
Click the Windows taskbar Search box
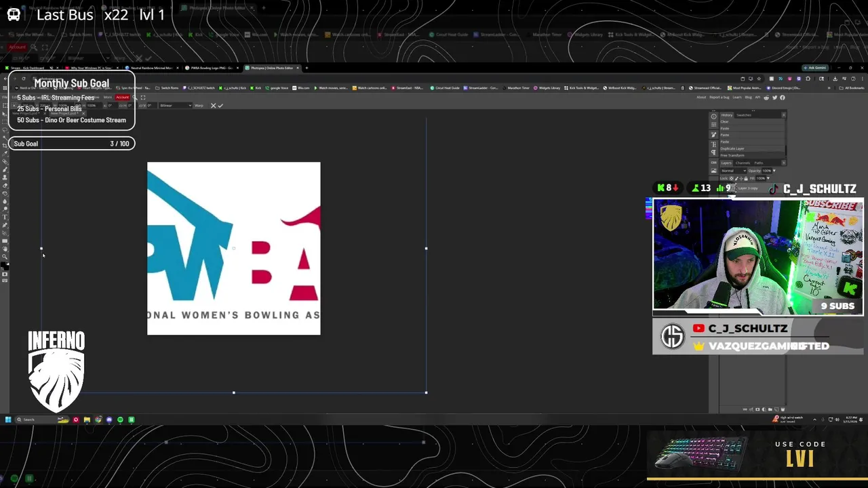[42, 420]
